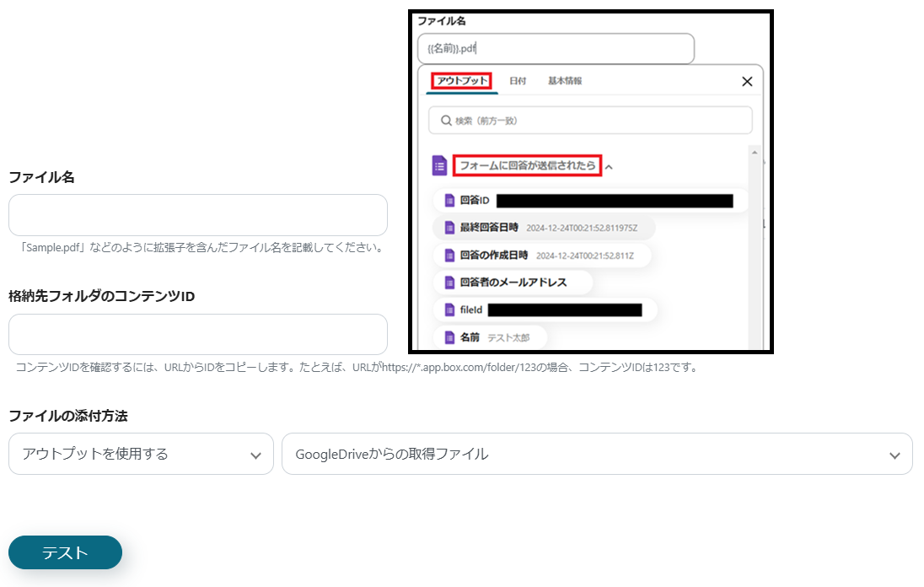Viewport: 924px width, 587px height.
Task: Click the chevron arrow of GoogleDriveからの取得ファイル dropdown
Action: pos(894,455)
